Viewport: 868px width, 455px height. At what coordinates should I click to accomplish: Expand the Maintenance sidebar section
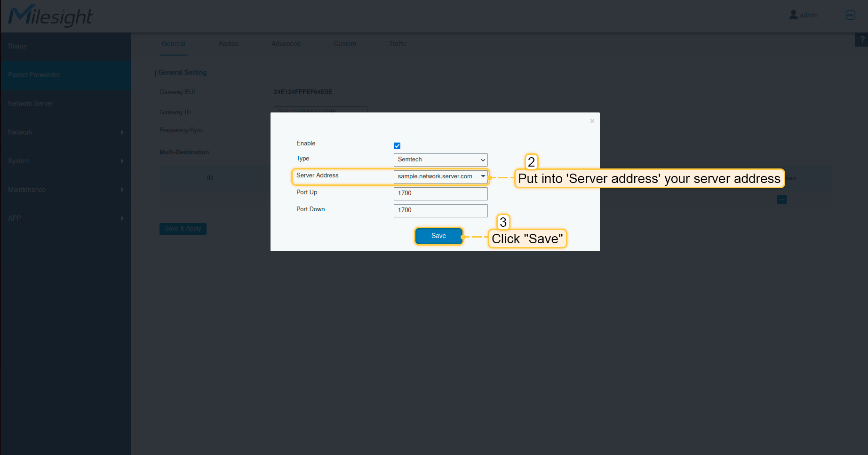click(66, 190)
